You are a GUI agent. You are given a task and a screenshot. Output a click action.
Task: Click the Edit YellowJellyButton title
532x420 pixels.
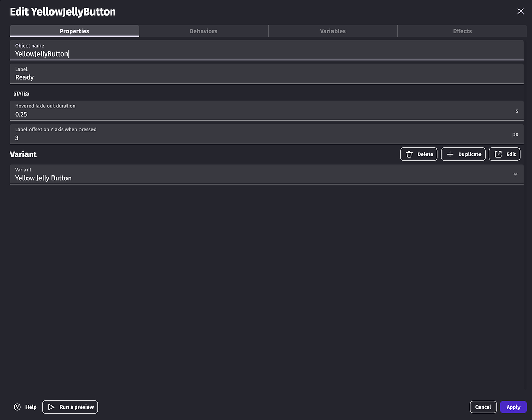[x=63, y=12]
